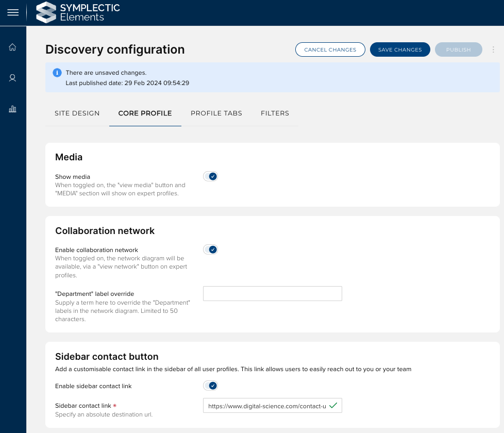The width and height of the screenshot is (504, 433).
Task: Open the bar chart reporting icon
Action: coord(13,109)
